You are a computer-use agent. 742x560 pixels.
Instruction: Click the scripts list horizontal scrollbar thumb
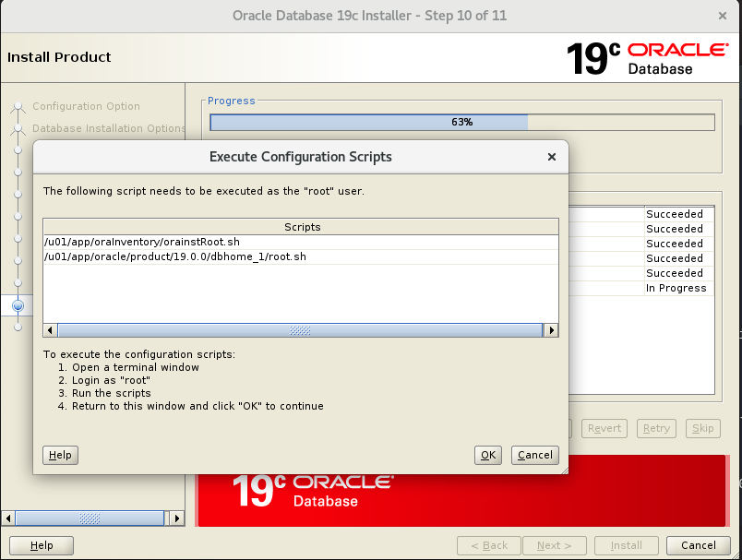click(x=300, y=330)
